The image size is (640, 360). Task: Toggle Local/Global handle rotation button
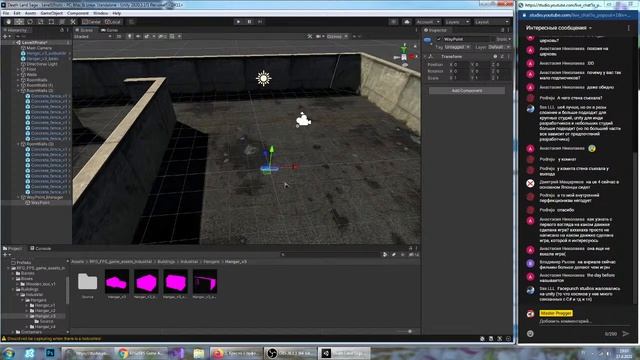(x=113, y=22)
